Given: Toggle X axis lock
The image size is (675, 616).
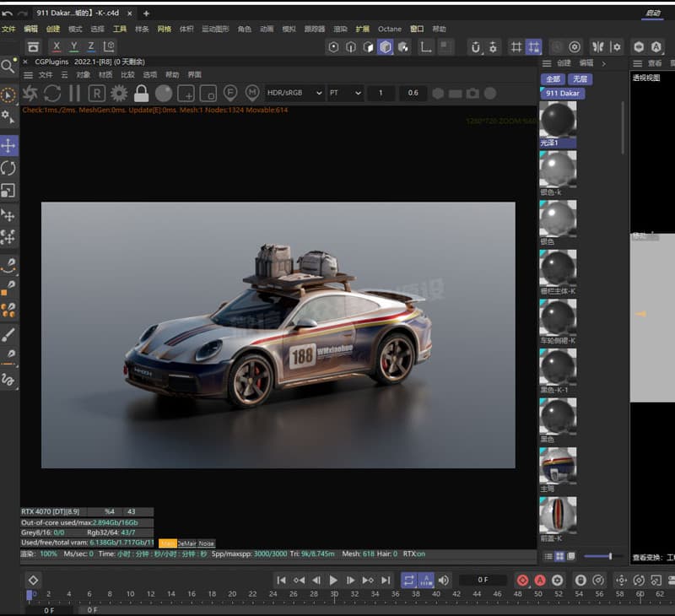Looking at the screenshot, I should [56, 46].
